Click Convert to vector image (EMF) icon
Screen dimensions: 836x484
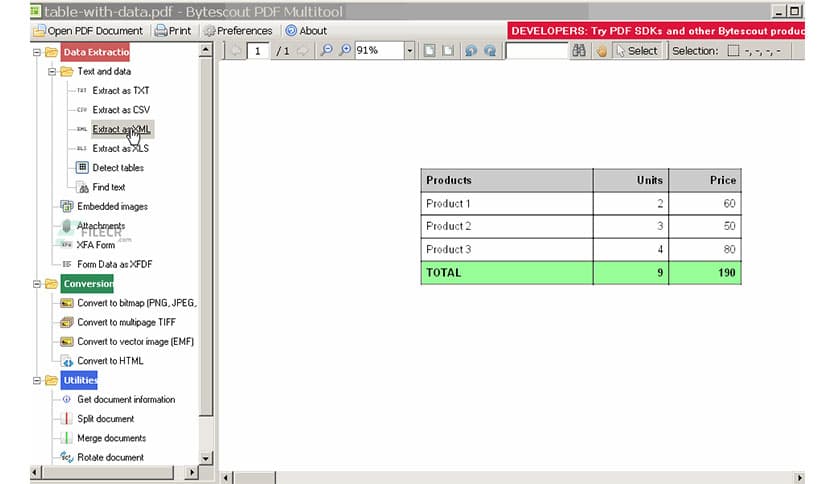(67, 341)
